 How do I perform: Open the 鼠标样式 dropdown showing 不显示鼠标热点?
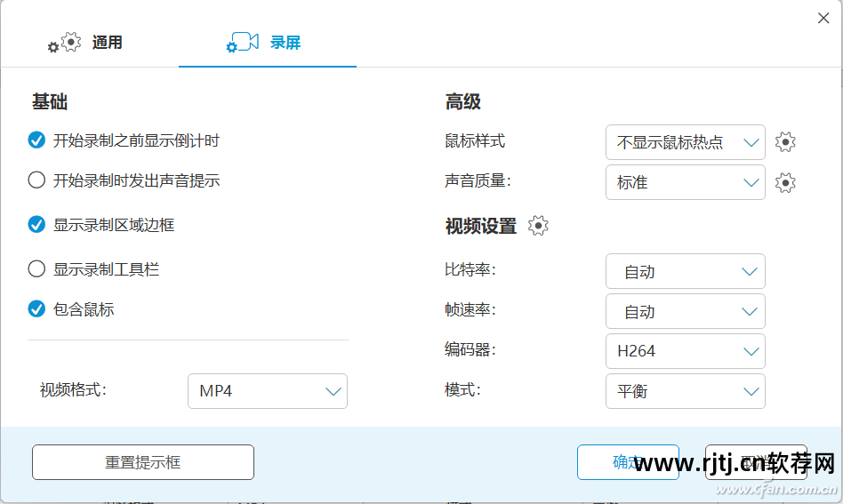pyautogui.click(x=685, y=142)
